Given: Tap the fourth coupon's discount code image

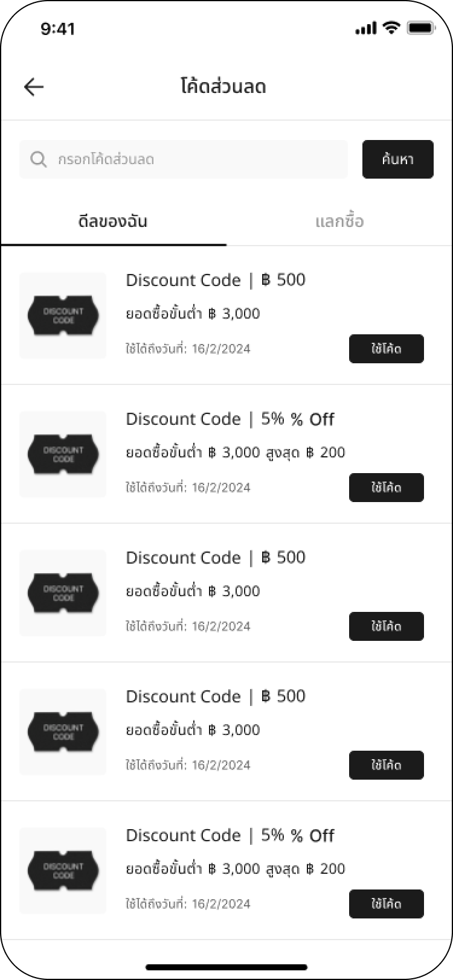Looking at the screenshot, I should pos(63,732).
